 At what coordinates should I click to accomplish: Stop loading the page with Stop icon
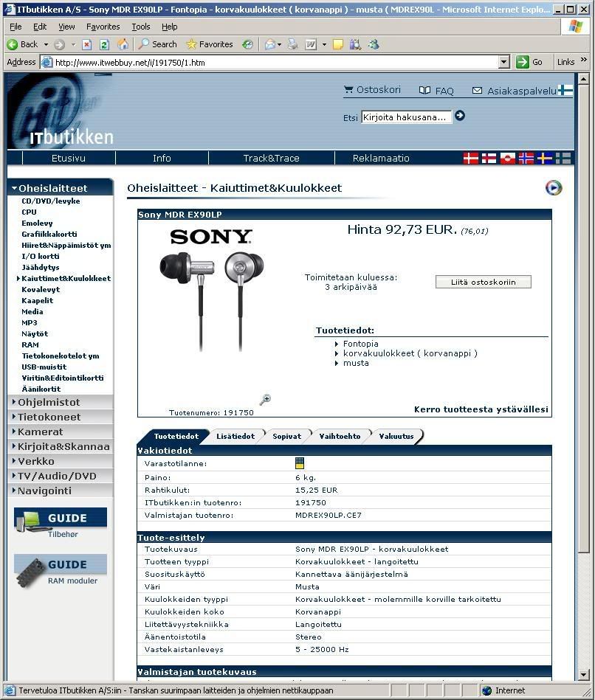(x=86, y=44)
